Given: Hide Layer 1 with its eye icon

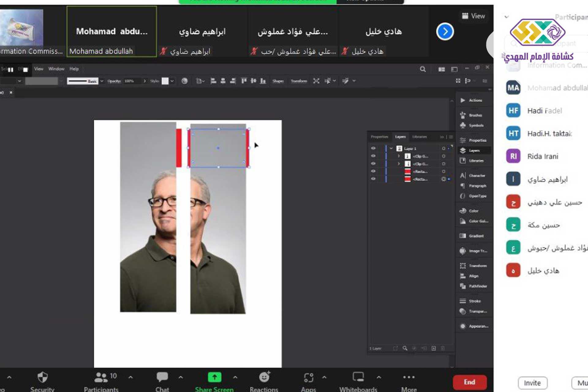Looking at the screenshot, I should point(373,148).
